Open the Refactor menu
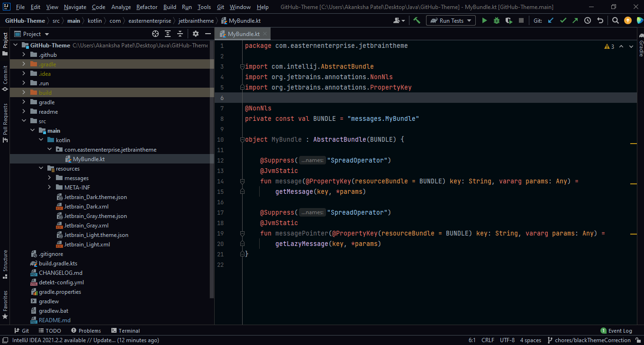Screen dimensions: 644x345 tap(147, 7)
